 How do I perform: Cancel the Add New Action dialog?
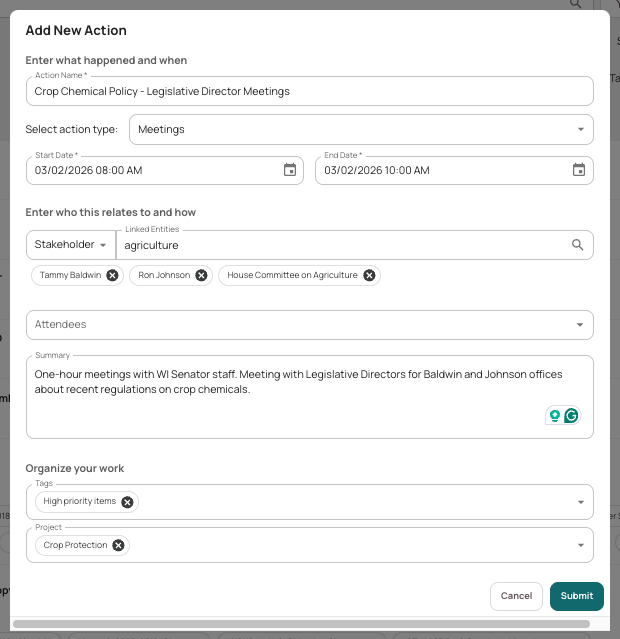pos(516,596)
